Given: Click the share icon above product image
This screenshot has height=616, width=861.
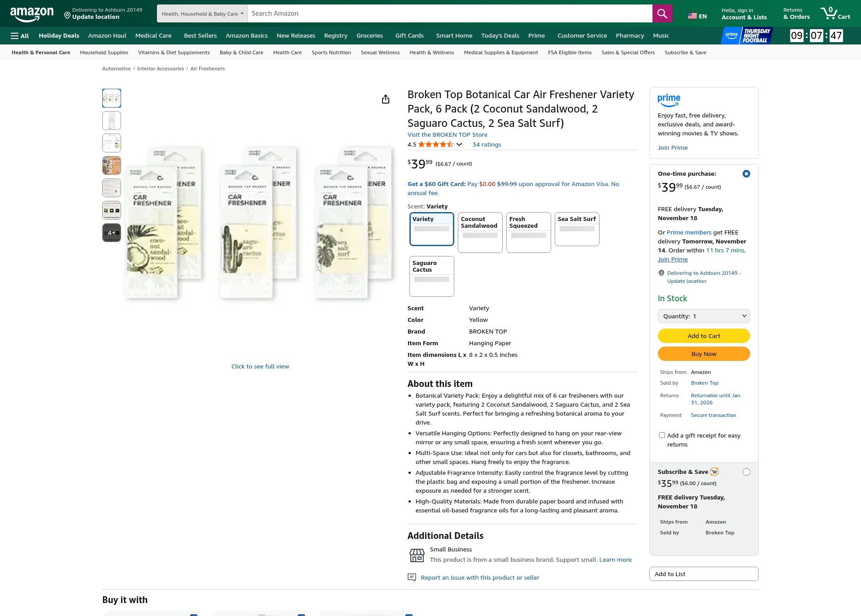Looking at the screenshot, I should click(x=386, y=99).
